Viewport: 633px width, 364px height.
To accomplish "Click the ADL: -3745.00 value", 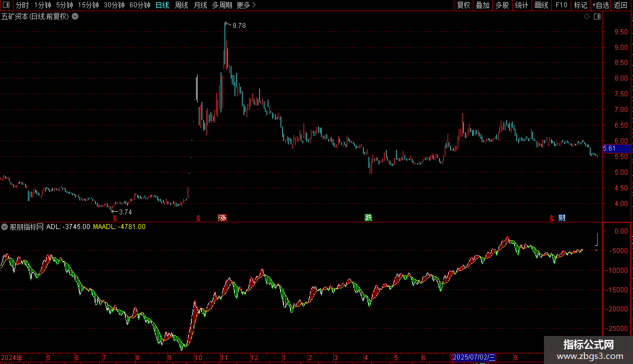I will point(68,227).
